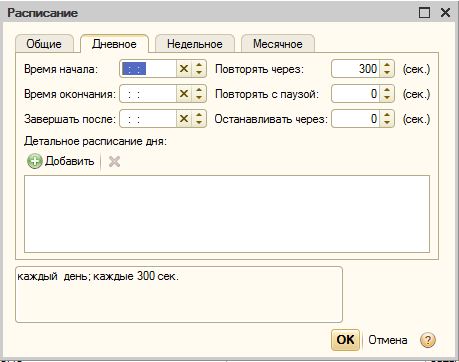Viewport: 459px width, 362px height.
Task: Open the Месячное tab
Action: point(278,44)
